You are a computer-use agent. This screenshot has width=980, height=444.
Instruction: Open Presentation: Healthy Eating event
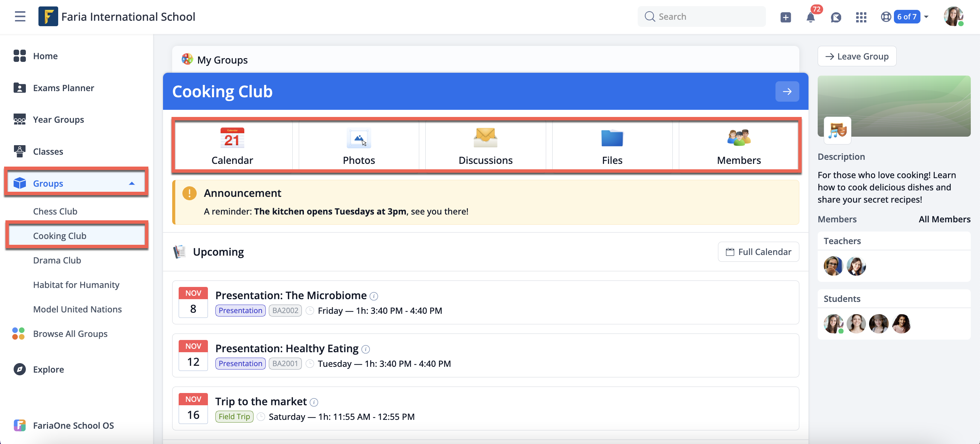(287, 348)
